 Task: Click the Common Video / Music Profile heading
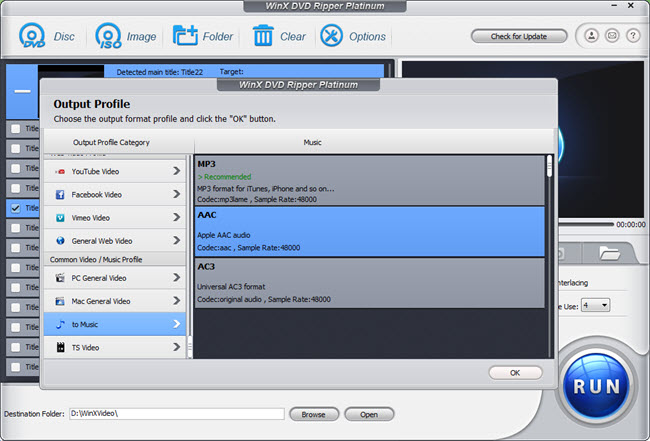pos(96,259)
